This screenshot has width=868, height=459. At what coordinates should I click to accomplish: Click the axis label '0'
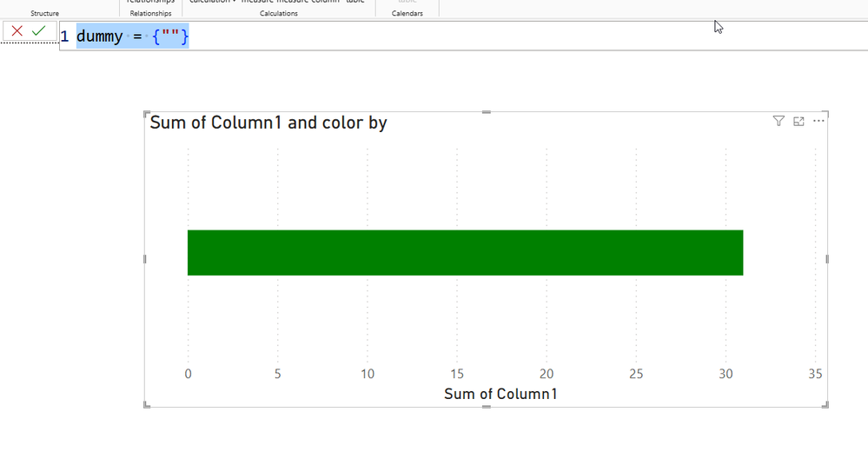pos(189,374)
